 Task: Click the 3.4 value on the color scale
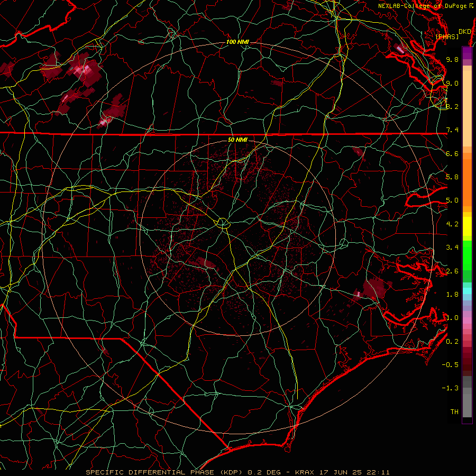click(452, 248)
